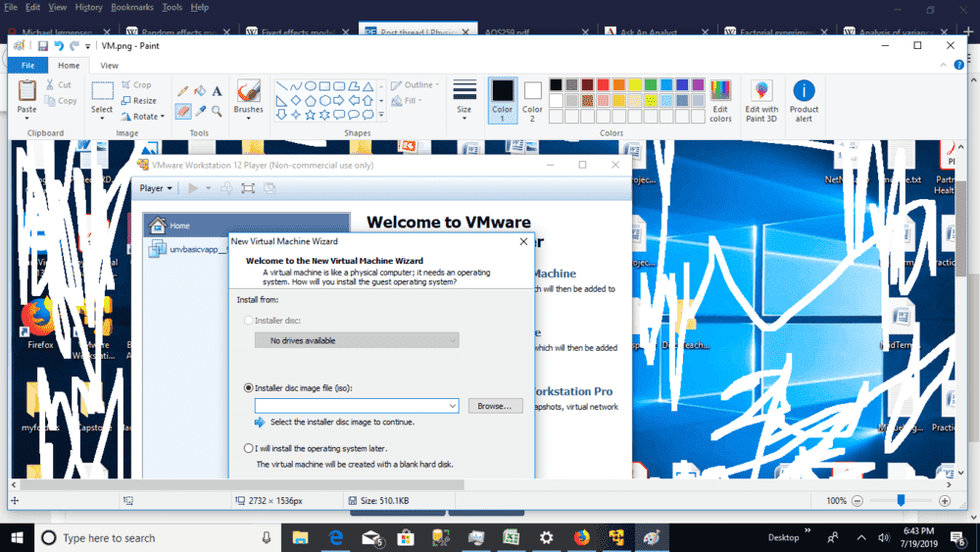
Task: Choose the Color picker eyedropper tool
Action: click(x=200, y=111)
